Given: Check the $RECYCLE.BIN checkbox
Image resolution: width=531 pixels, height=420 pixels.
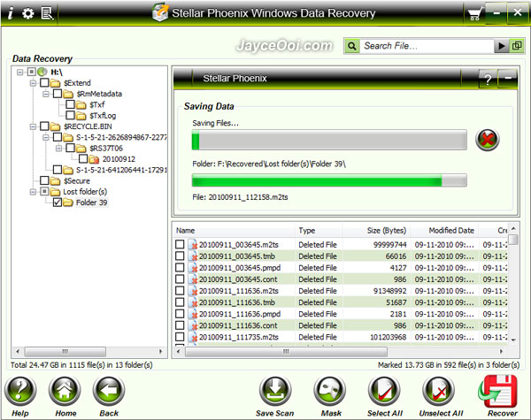Looking at the screenshot, I should (x=44, y=126).
